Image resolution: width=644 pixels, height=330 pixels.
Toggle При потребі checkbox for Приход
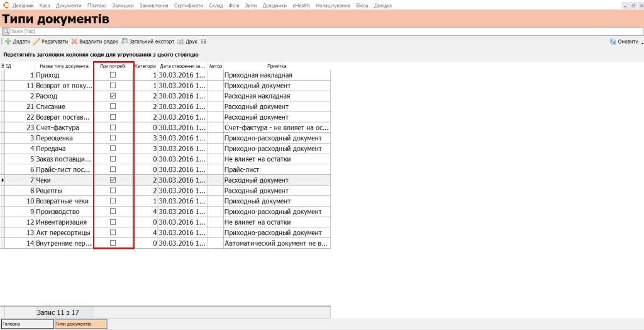coord(113,75)
